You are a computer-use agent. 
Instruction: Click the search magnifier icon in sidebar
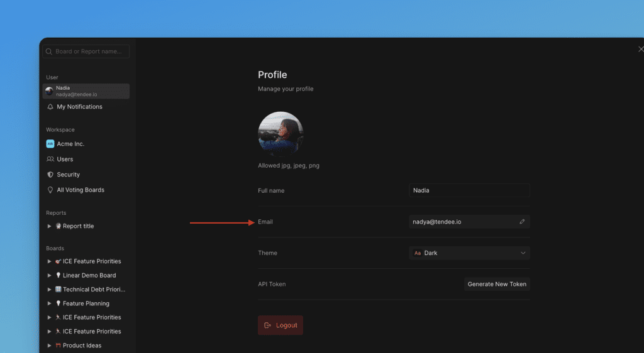[x=49, y=52]
